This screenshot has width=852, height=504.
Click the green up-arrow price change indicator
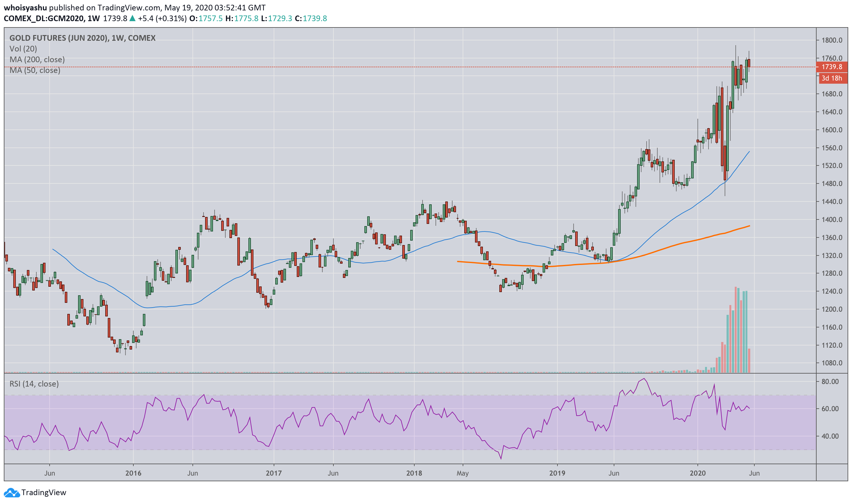click(x=132, y=18)
